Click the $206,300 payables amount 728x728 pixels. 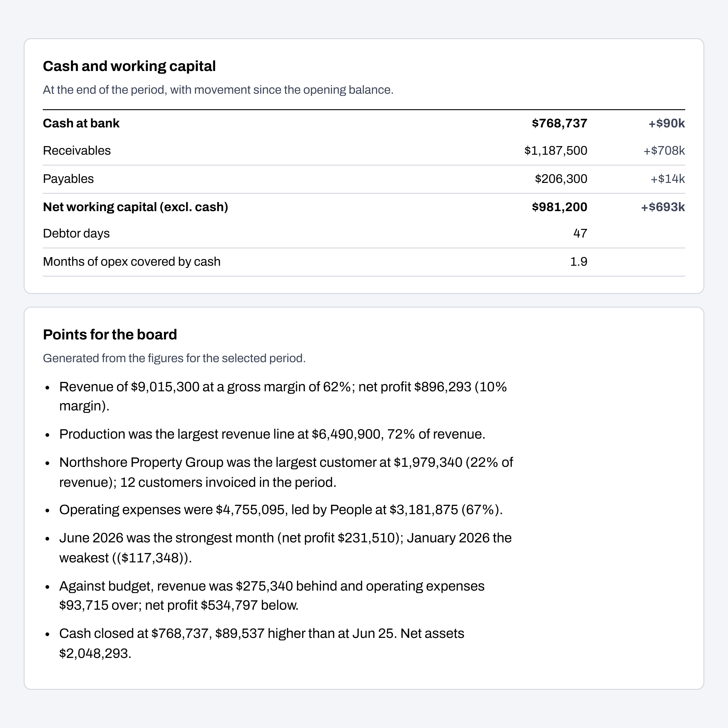coord(561,179)
